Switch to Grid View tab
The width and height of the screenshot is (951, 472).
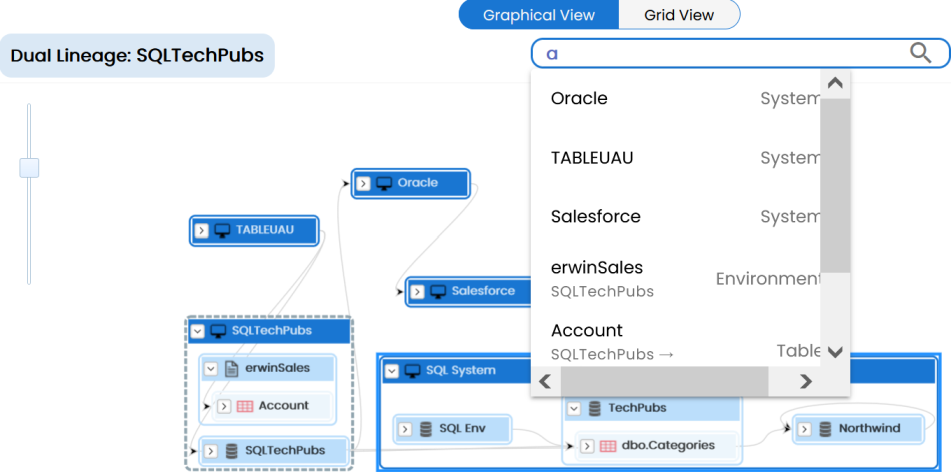coord(679,15)
